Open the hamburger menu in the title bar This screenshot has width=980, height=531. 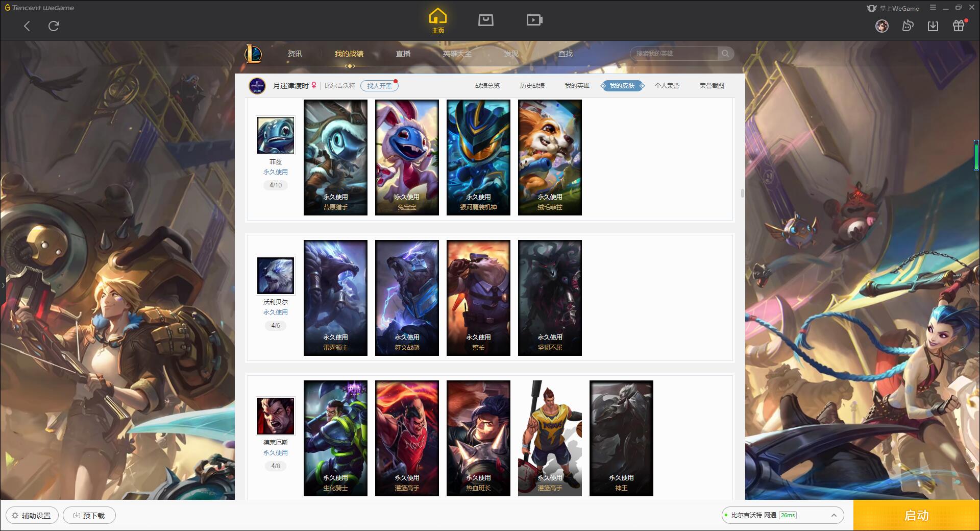click(x=933, y=8)
